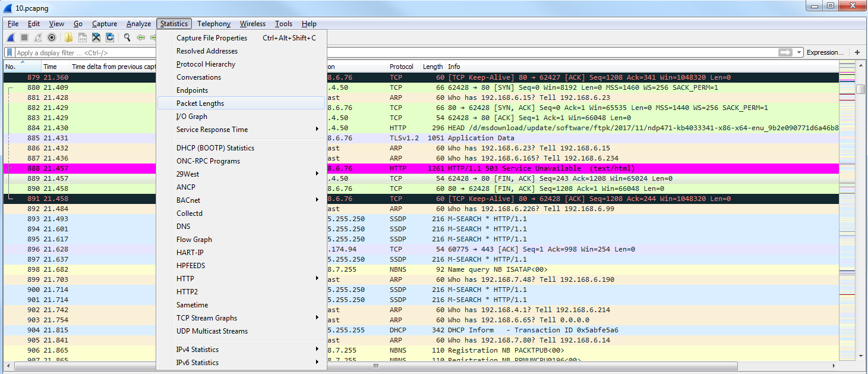Viewport: 868px width, 374px height.
Task: Reload the capture file icon
Action: (x=110, y=37)
